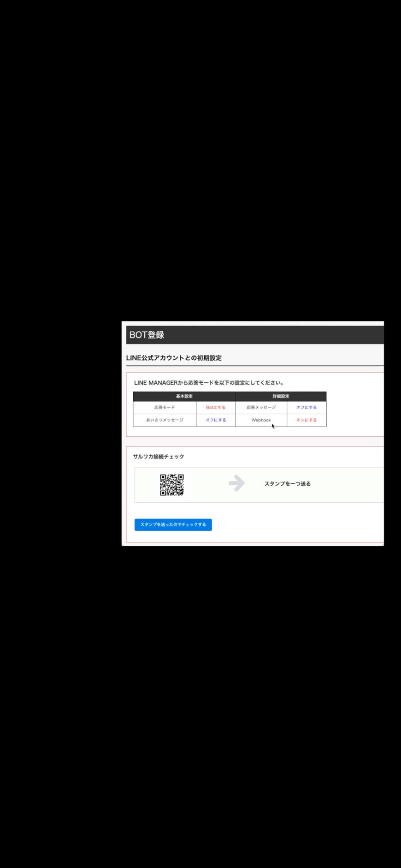Select the red オンにする Webhook setting

pyautogui.click(x=307, y=420)
